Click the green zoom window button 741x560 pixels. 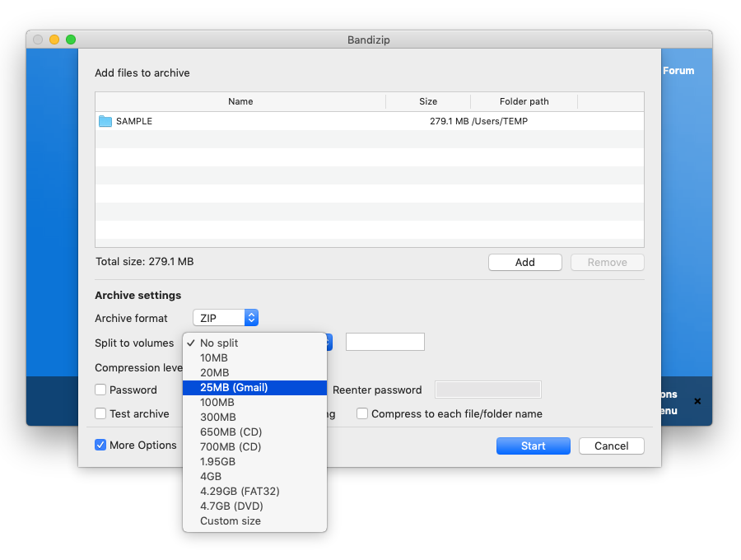71,40
